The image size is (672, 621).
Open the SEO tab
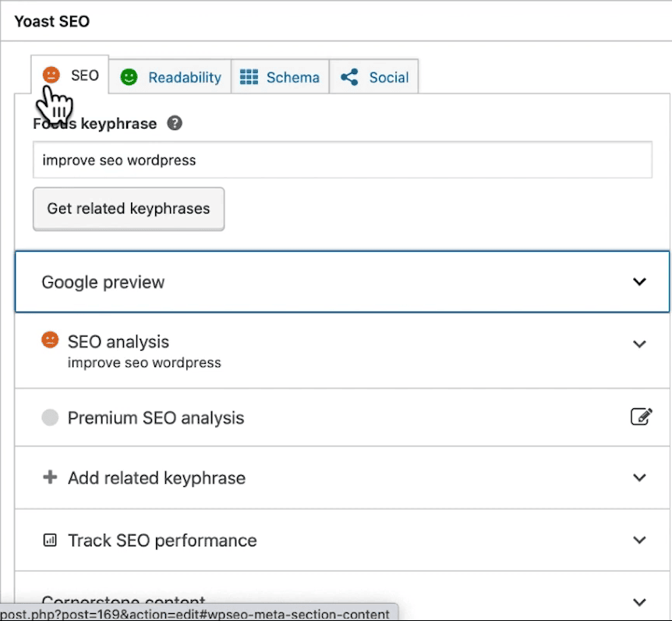point(70,75)
